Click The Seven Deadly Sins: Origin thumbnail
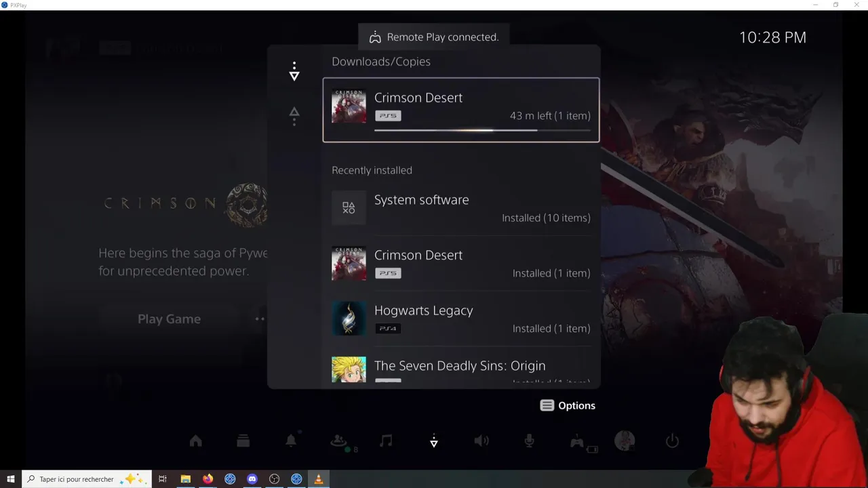868x488 pixels. 349,369
